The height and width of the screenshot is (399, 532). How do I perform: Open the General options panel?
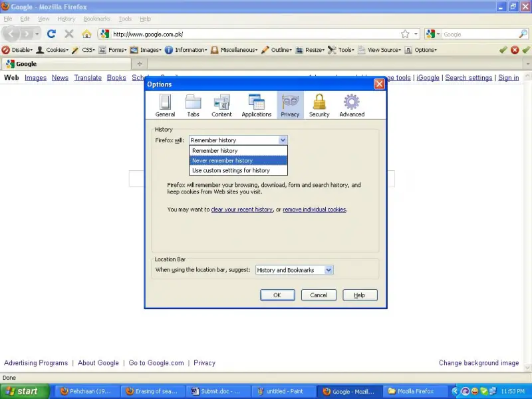(x=165, y=106)
